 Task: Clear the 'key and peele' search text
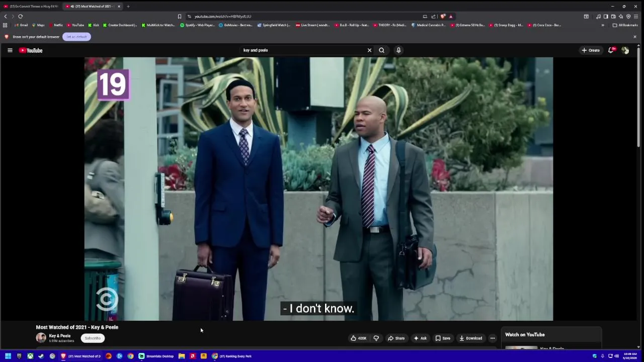tap(369, 50)
